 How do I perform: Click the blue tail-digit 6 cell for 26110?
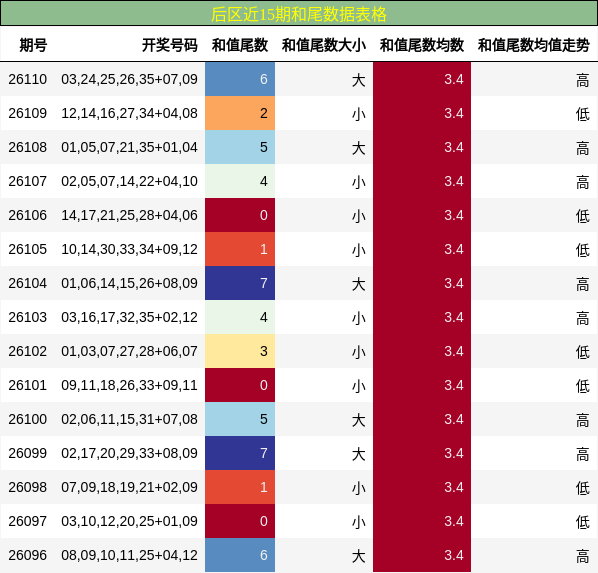pyautogui.click(x=240, y=79)
